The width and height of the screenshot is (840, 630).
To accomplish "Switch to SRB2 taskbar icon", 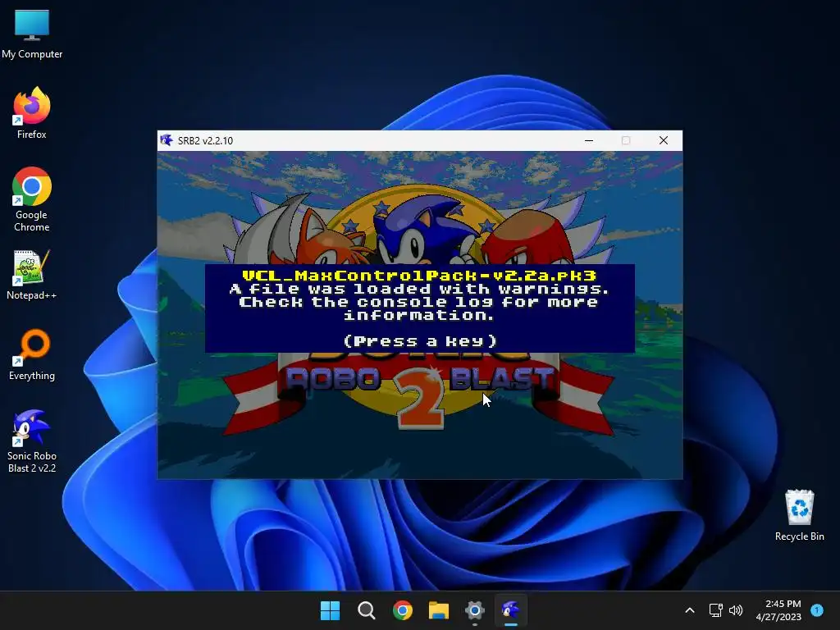I will [510, 610].
